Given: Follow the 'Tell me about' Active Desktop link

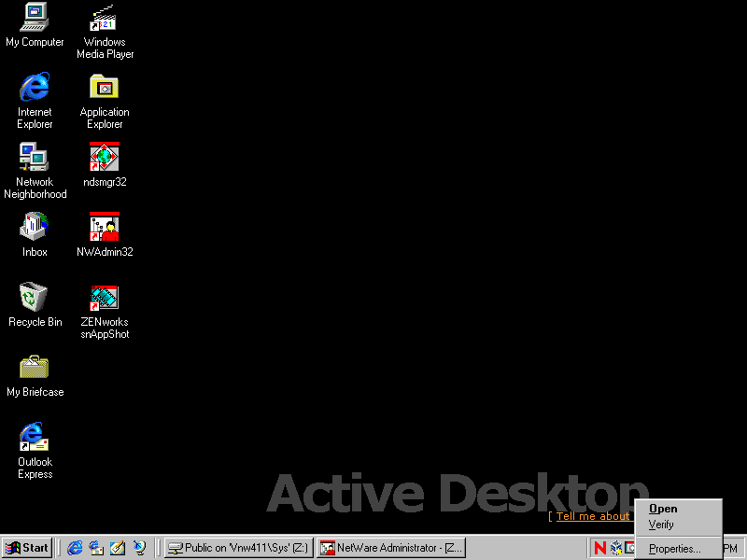Looking at the screenshot, I should pyautogui.click(x=593, y=516).
